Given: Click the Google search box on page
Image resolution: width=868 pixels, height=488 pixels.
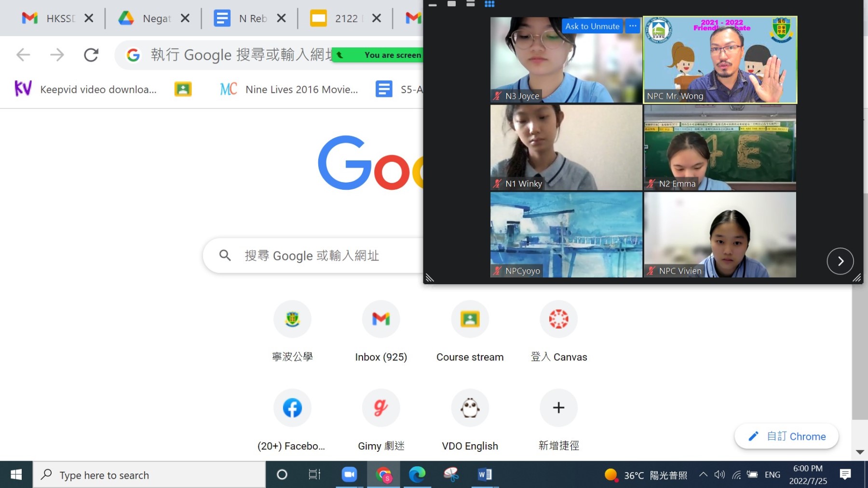Looking at the screenshot, I should pos(313,255).
